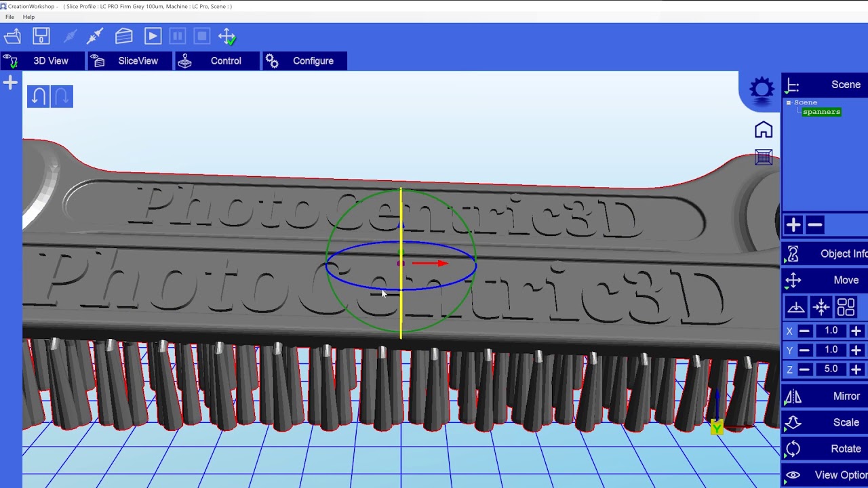Image resolution: width=868 pixels, height=488 pixels.
Task: Increase X move with plus button
Action: (x=856, y=331)
